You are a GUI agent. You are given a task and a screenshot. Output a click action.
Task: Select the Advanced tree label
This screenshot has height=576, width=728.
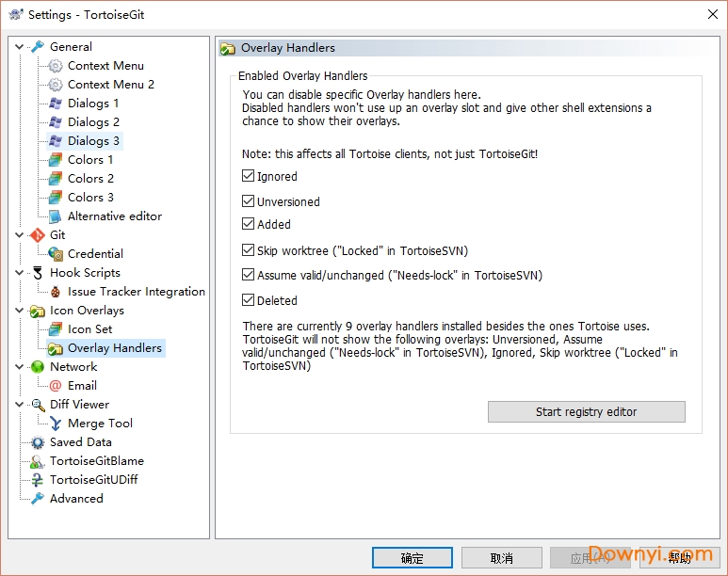[76, 499]
